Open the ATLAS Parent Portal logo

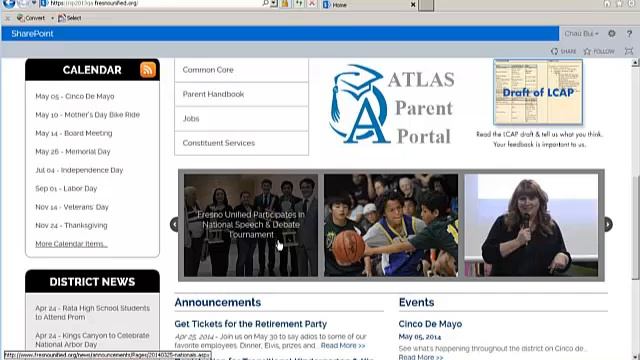[x=392, y=104]
